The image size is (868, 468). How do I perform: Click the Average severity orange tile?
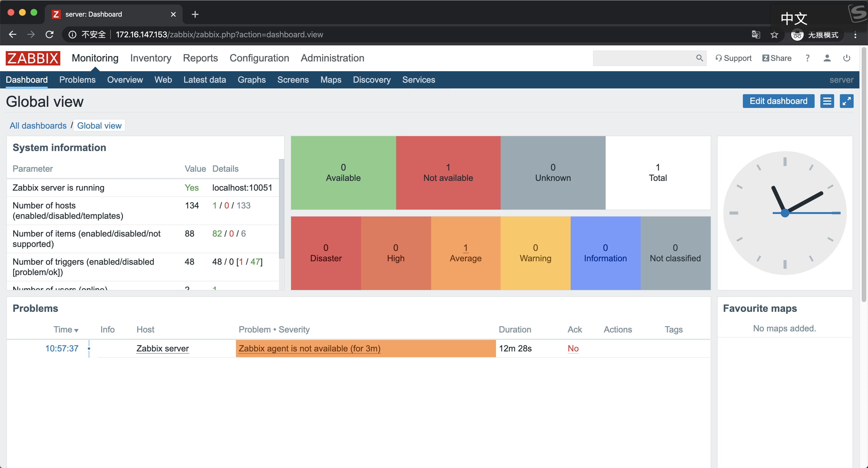coord(465,253)
